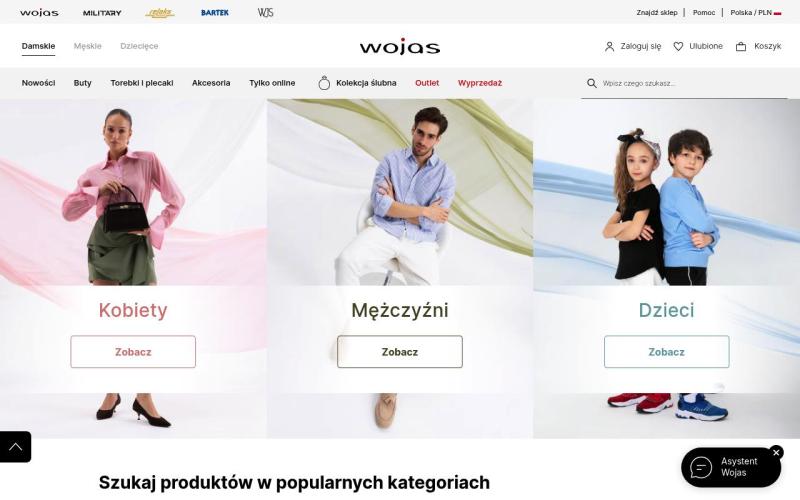Open the Bartek brand logo
The width and height of the screenshot is (800, 500).
click(215, 13)
